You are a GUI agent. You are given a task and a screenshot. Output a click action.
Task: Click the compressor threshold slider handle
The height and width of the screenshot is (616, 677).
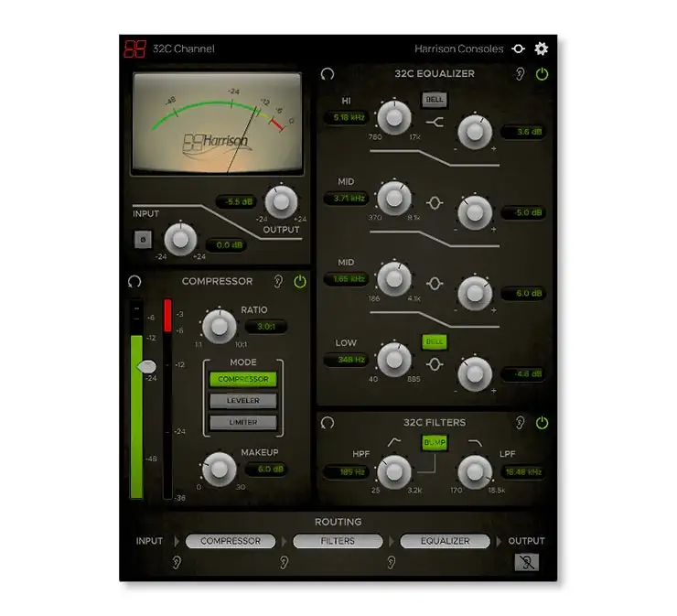click(x=146, y=367)
